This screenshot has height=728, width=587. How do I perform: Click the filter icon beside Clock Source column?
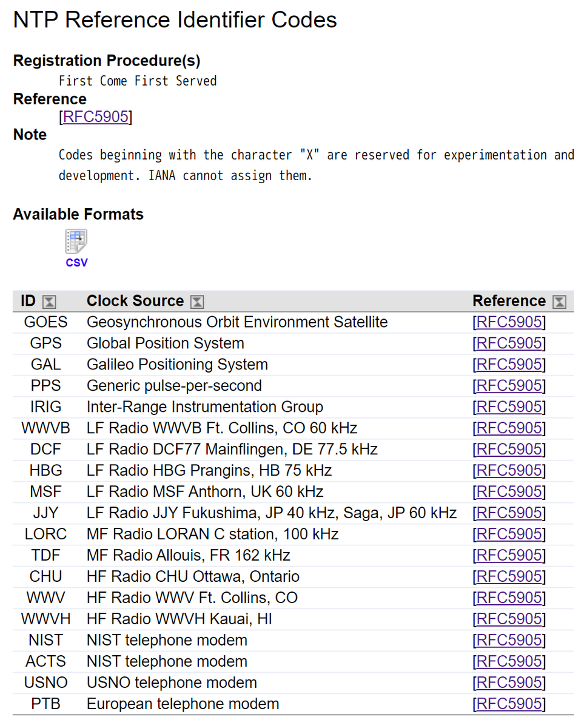tap(196, 301)
